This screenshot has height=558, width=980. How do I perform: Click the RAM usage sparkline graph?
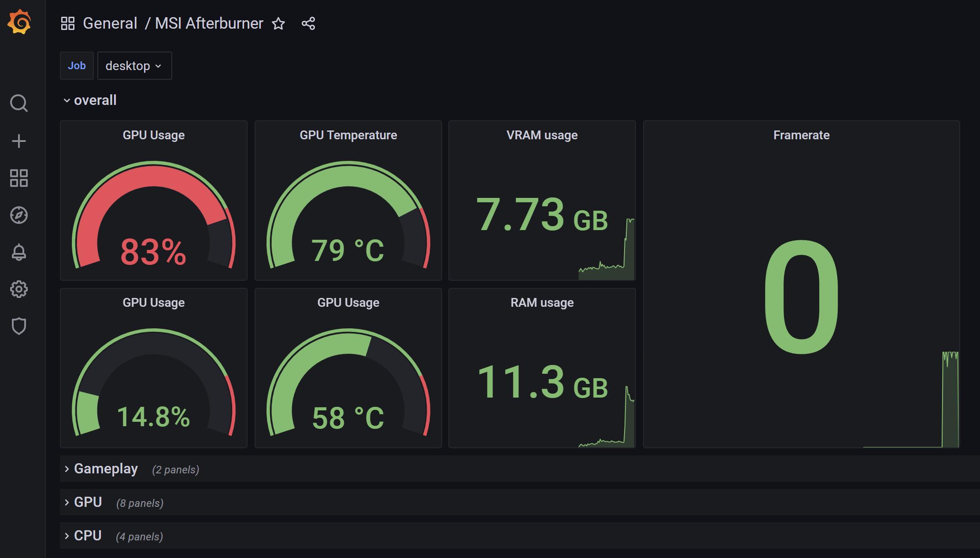(606, 417)
